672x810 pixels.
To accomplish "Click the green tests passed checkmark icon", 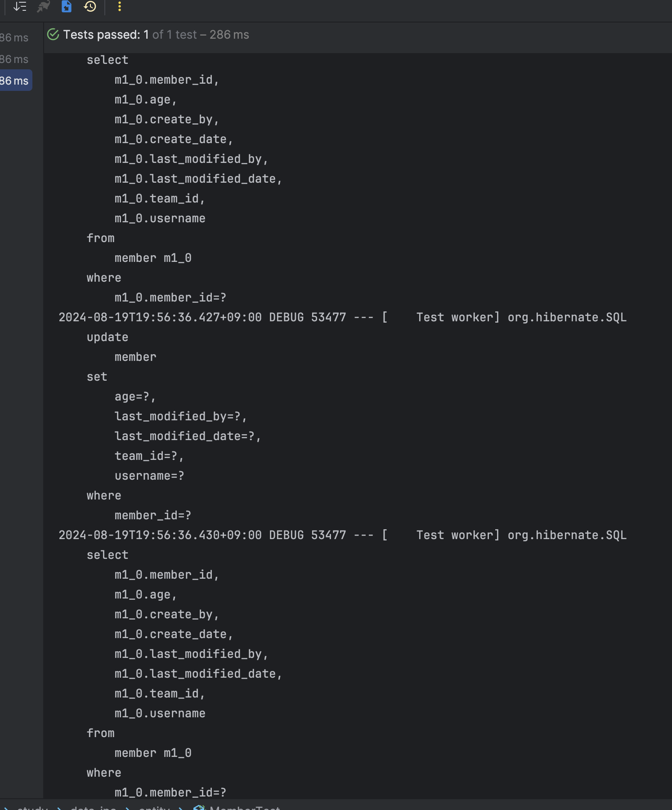I will [x=53, y=35].
